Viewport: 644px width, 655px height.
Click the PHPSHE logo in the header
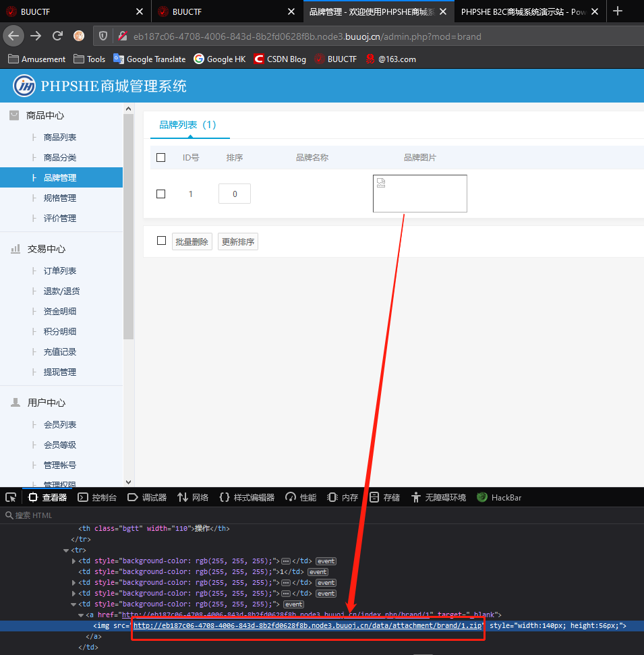click(x=24, y=86)
